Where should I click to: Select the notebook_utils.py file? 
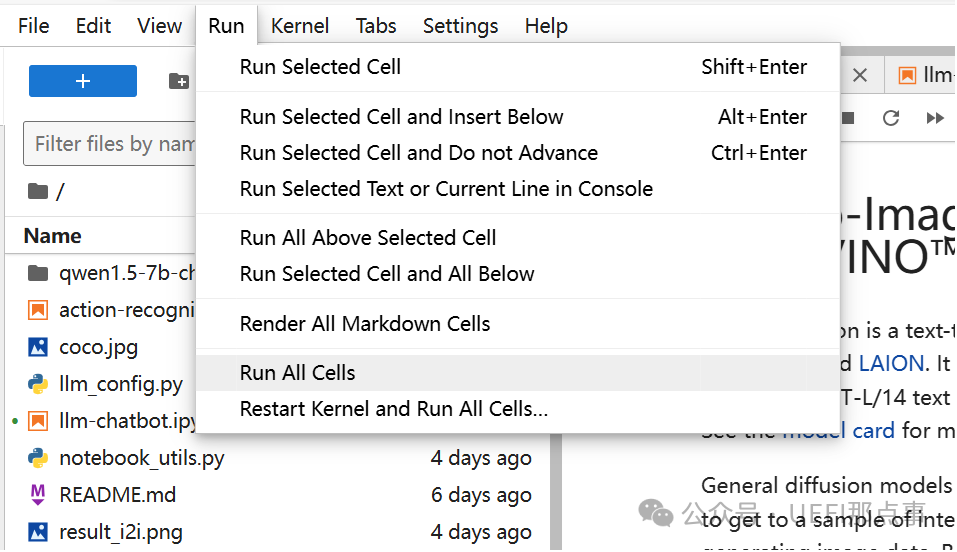[x=141, y=458]
